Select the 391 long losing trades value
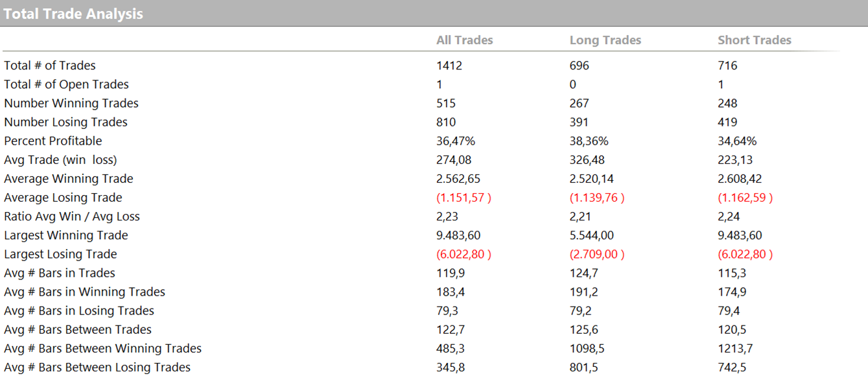 pos(579,122)
